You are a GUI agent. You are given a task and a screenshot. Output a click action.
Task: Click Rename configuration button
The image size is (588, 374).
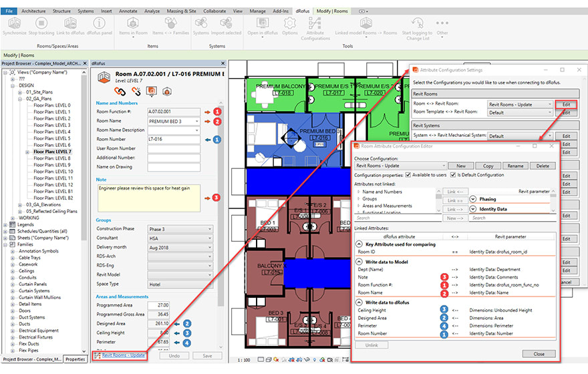(x=515, y=166)
